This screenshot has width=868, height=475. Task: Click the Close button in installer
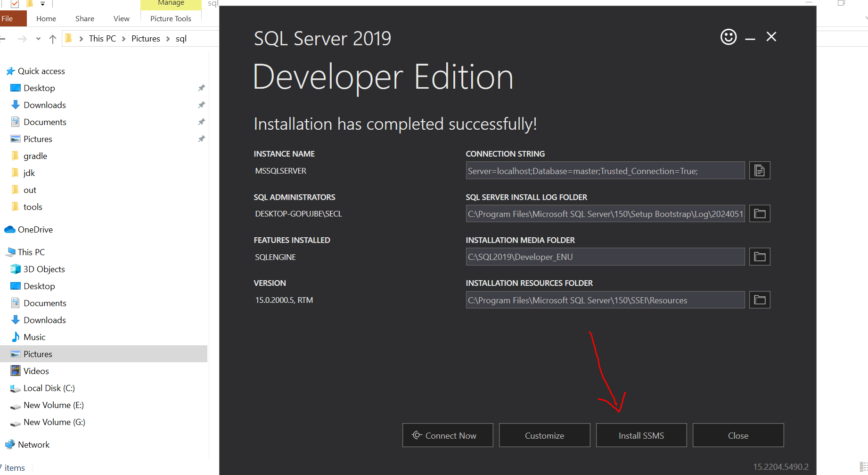pos(738,435)
